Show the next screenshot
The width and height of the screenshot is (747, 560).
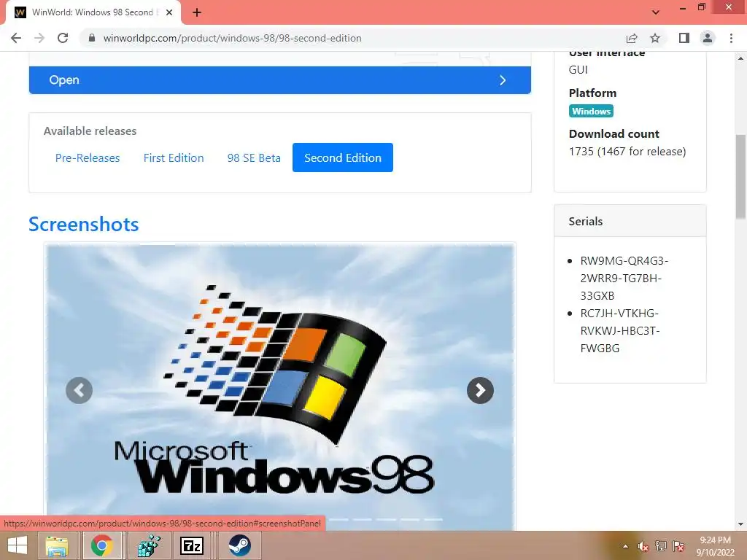480,391
